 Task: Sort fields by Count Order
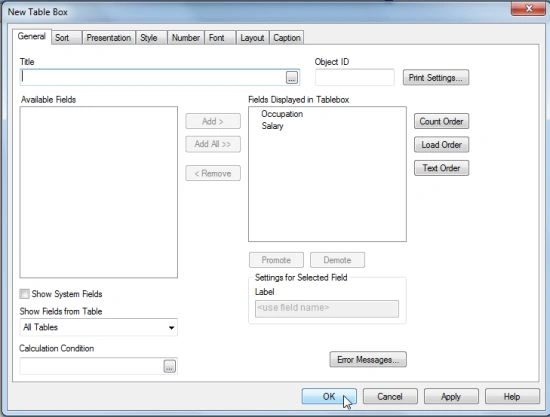tap(441, 121)
